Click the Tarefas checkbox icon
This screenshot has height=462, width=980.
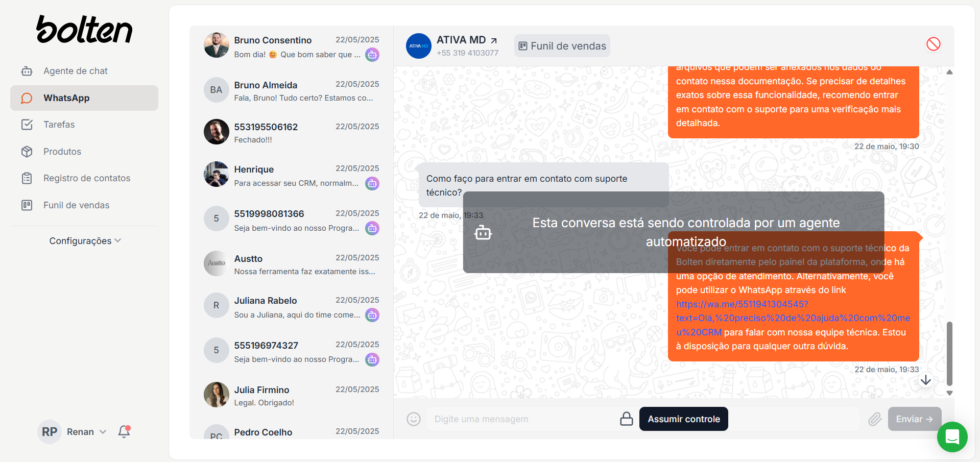(x=27, y=125)
